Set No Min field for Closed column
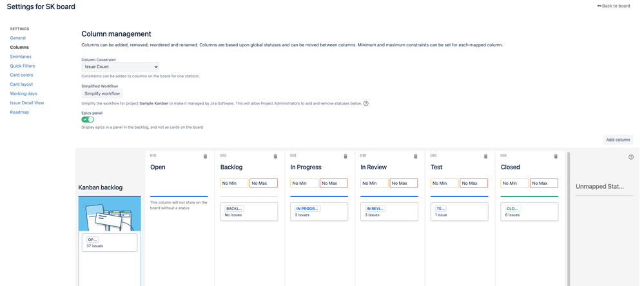The height and width of the screenshot is (286, 644). pyautogui.click(x=514, y=183)
